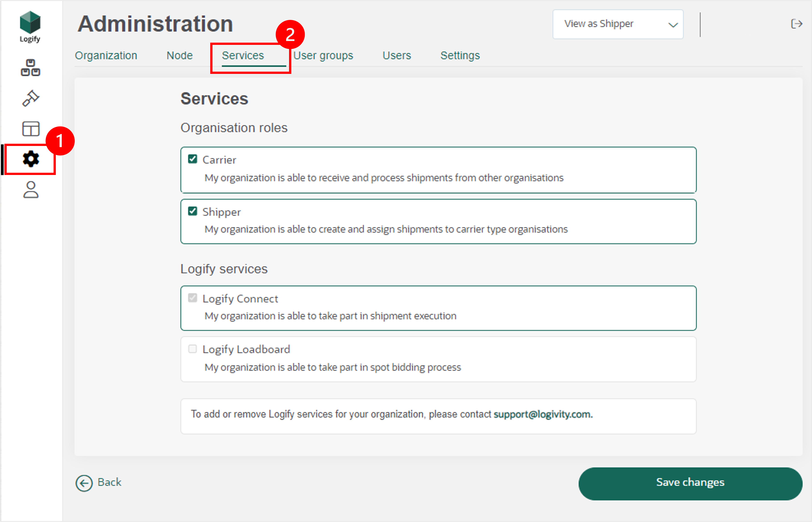Switch to the Users tab

pyautogui.click(x=397, y=55)
